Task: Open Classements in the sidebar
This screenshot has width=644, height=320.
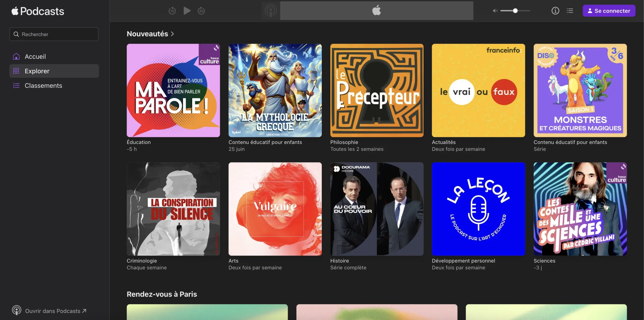Action: [x=54, y=86]
